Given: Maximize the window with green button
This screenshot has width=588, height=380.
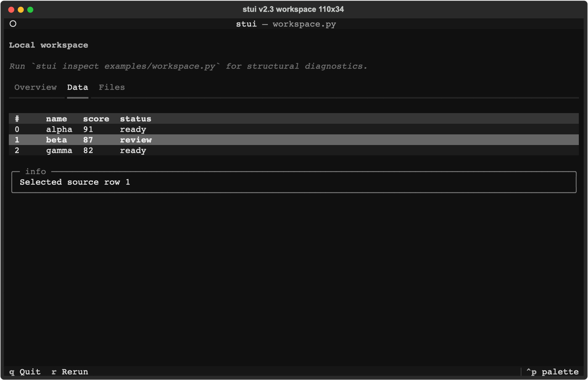Looking at the screenshot, I should point(31,10).
